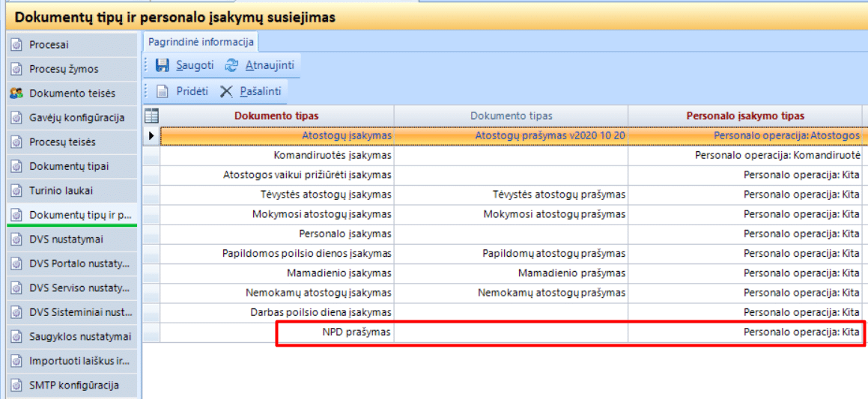Click the Pašalinti X icon
The height and width of the screenshot is (399, 868).
click(x=226, y=91)
